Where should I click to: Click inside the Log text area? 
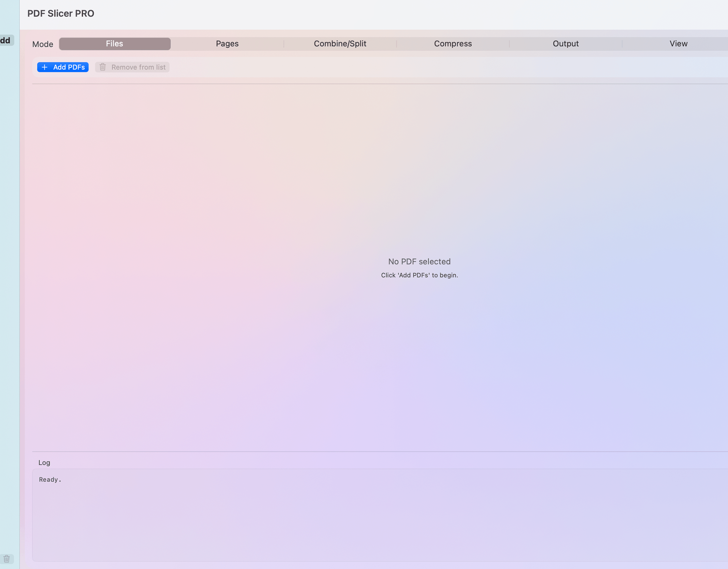[380, 515]
